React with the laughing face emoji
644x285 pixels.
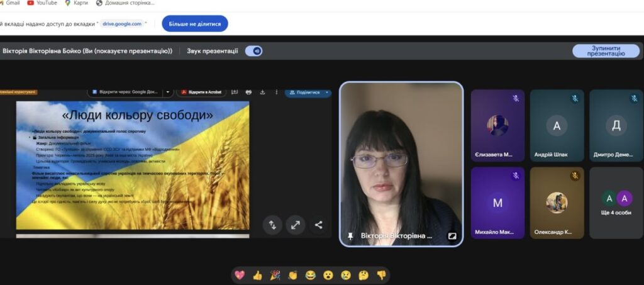[x=310, y=275]
